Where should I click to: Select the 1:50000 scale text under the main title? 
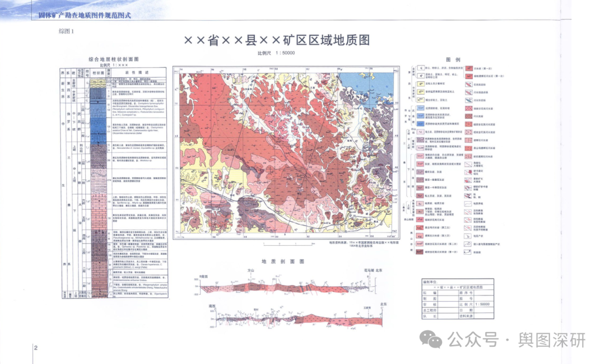285,53
